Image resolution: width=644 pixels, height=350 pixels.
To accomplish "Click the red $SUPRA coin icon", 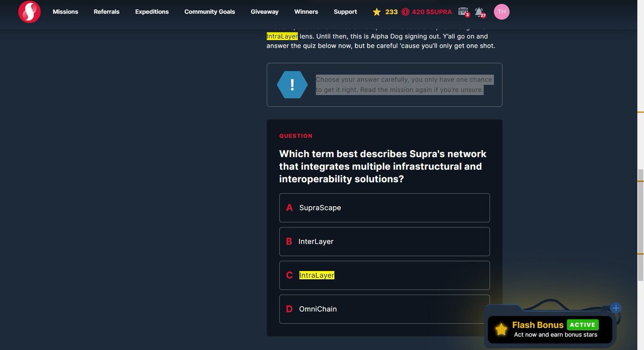I will (x=406, y=11).
